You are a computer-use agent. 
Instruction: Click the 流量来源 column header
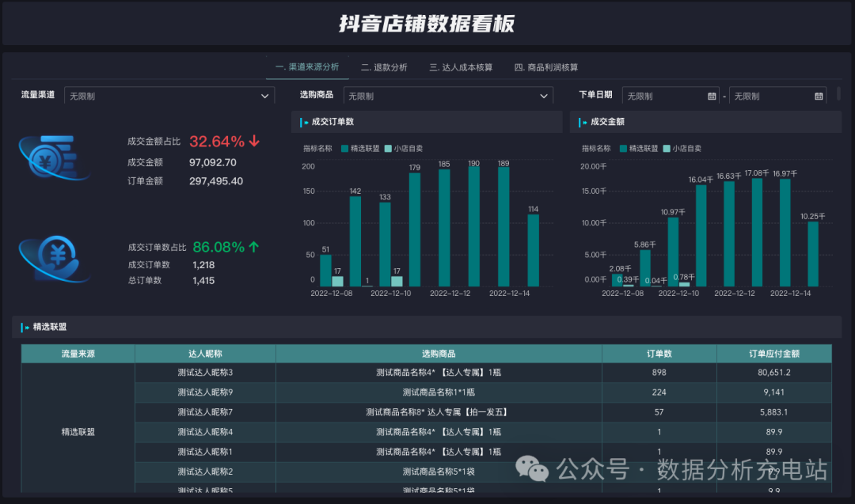pos(78,354)
